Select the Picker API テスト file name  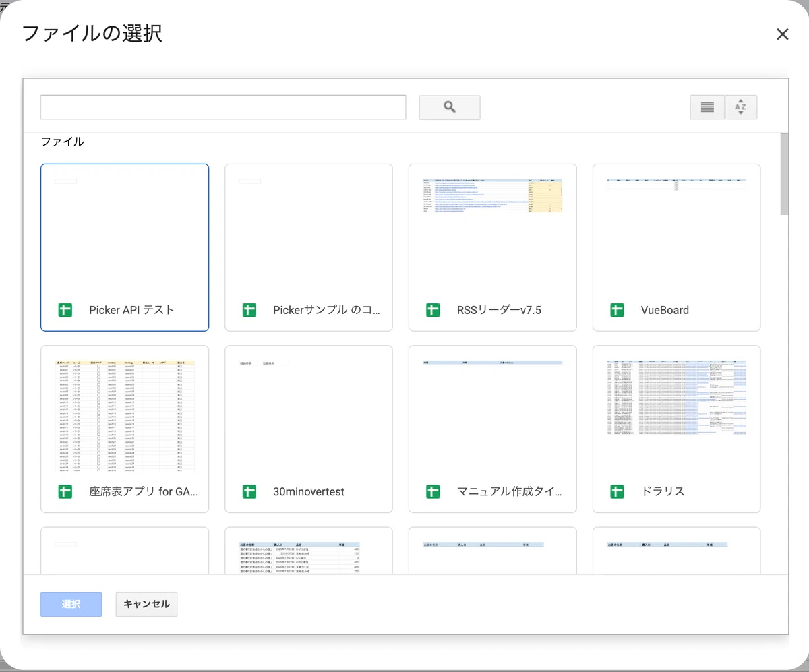(132, 310)
